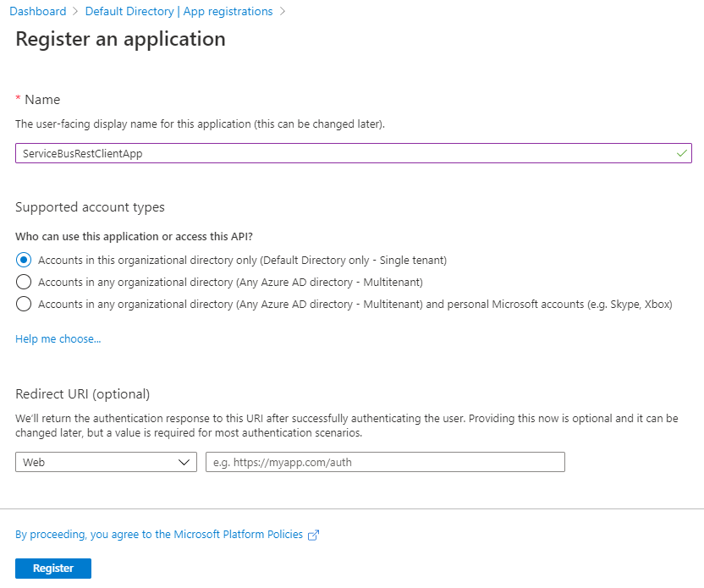Open the Microsoft Platform Policies page
704x588 pixels.
[x=251, y=534]
